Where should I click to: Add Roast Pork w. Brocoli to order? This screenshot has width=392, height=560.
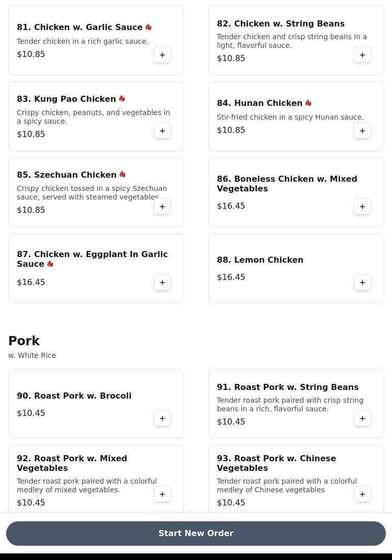coord(162,418)
